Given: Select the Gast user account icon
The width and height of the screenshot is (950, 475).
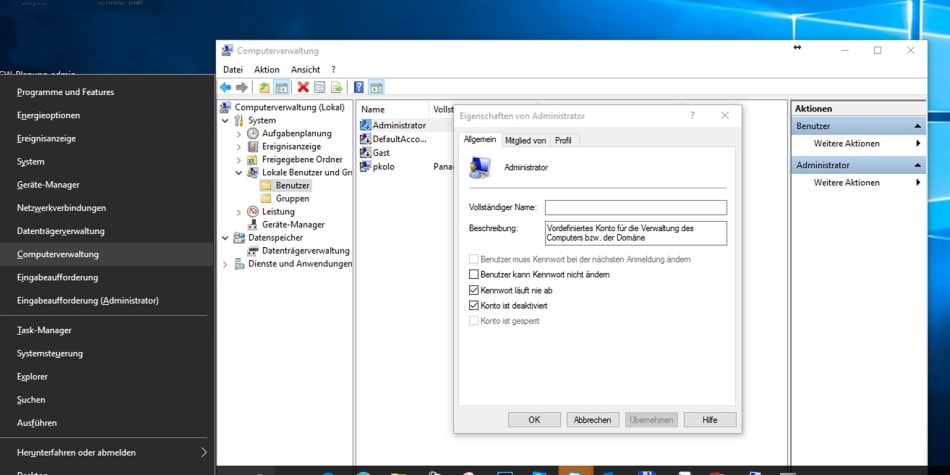Looking at the screenshot, I should point(366,153).
